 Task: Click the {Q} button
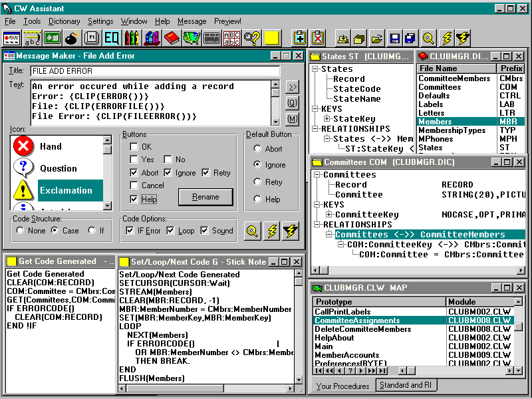click(292, 103)
